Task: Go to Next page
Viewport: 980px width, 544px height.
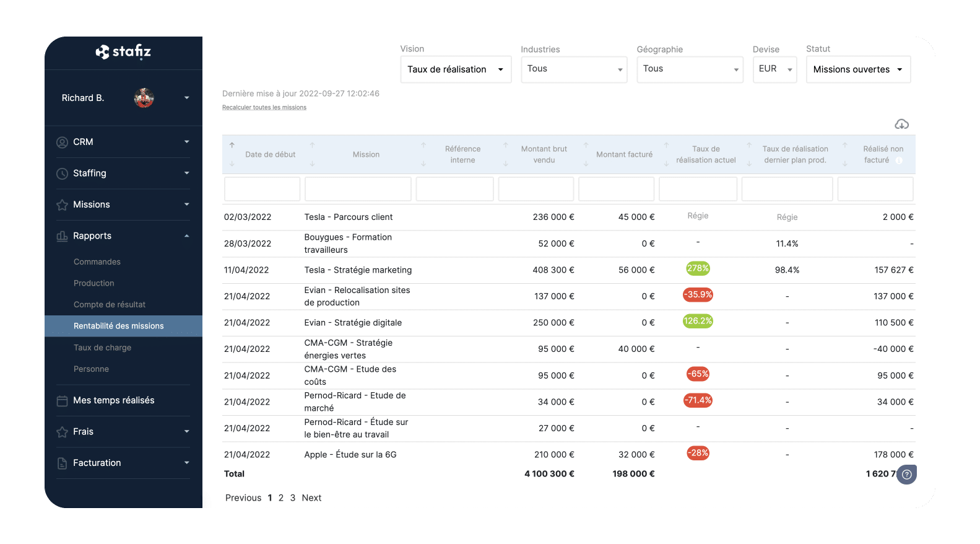Action: 311,498
